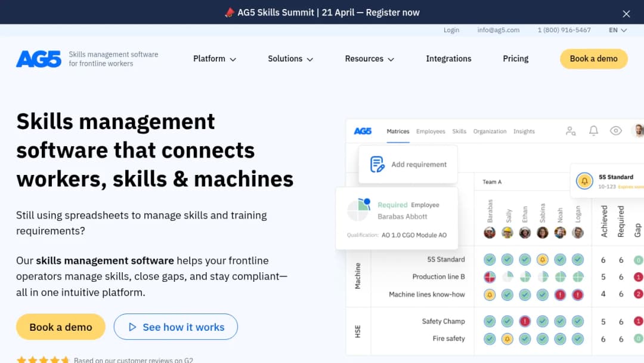Go to the Integrations page

pos(448,59)
